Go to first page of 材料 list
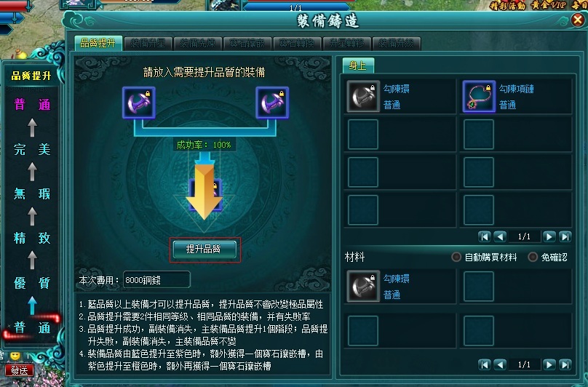This screenshot has width=588, height=387. tap(485, 364)
